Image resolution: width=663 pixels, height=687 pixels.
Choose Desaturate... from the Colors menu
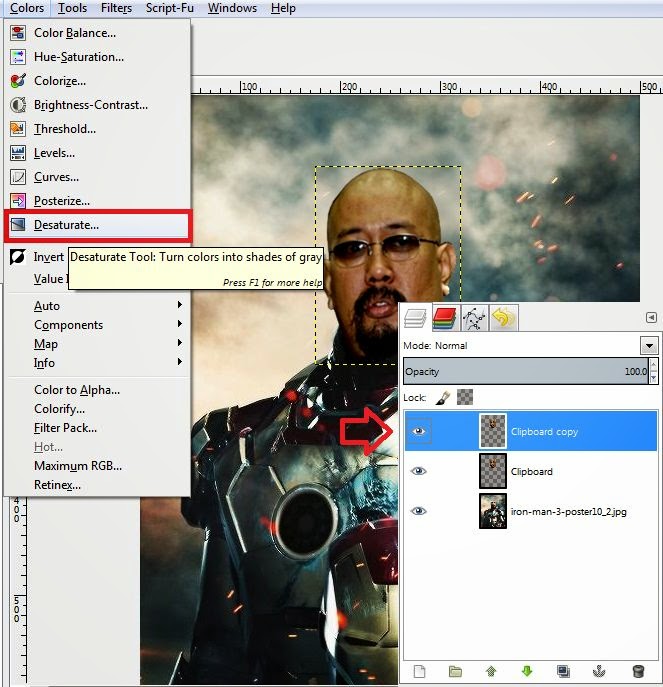click(x=98, y=225)
